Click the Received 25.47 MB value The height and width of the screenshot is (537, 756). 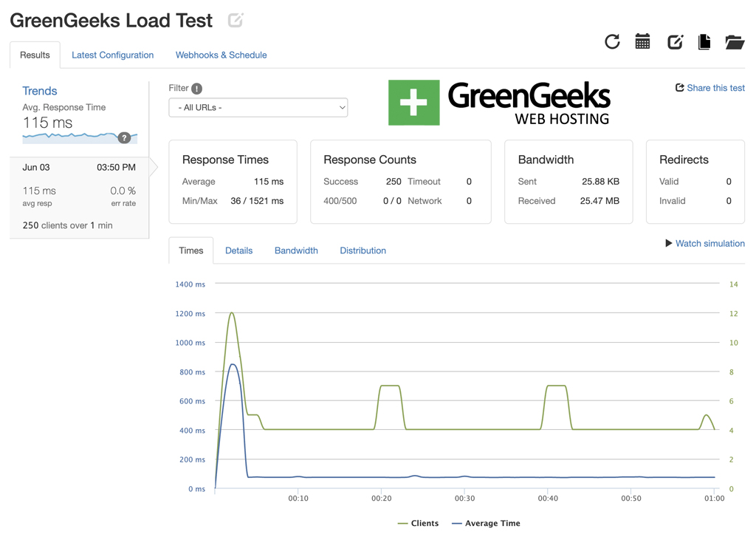[x=599, y=201]
